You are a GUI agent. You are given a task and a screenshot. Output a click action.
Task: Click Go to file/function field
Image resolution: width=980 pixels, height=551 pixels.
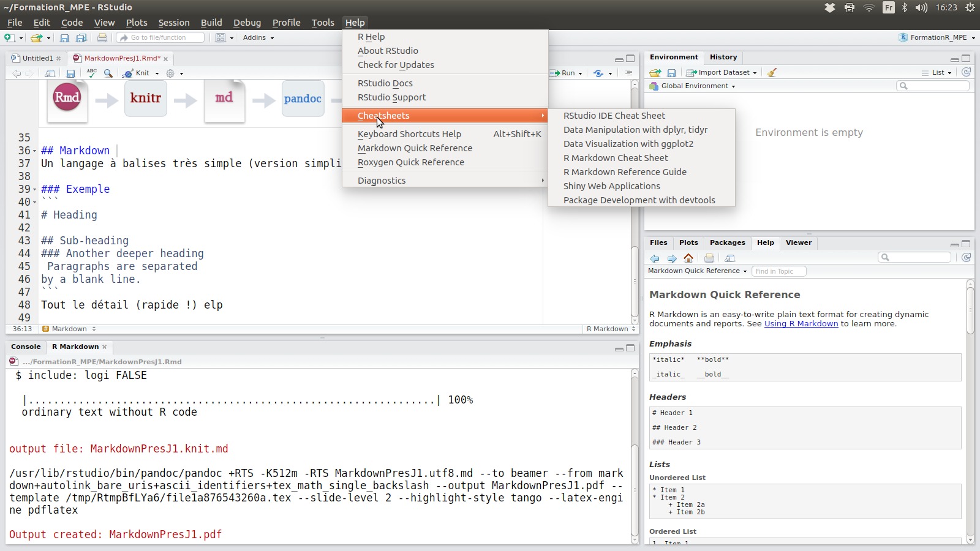[x=161, y=38]
